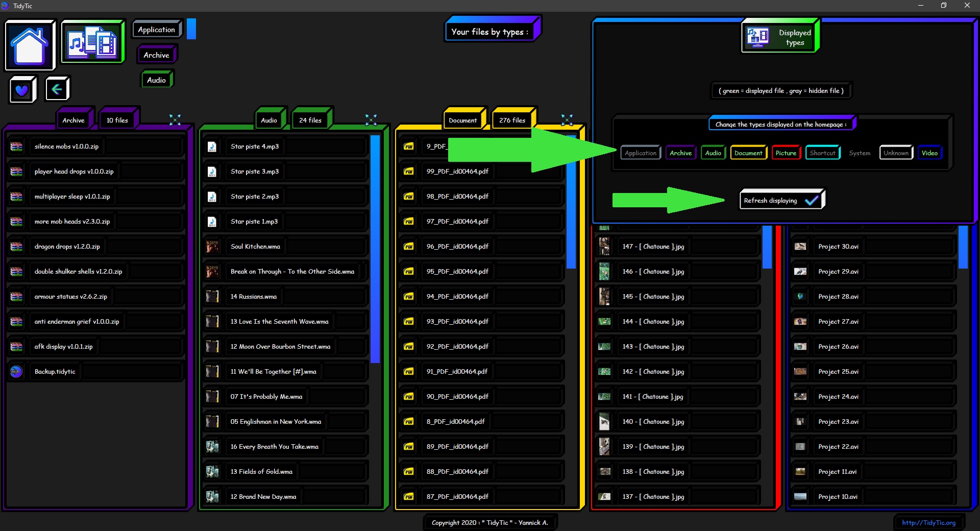This screenshot has width=980, height=531.
Task: Click the blue heart favorites icon
Action: (22, 90)
